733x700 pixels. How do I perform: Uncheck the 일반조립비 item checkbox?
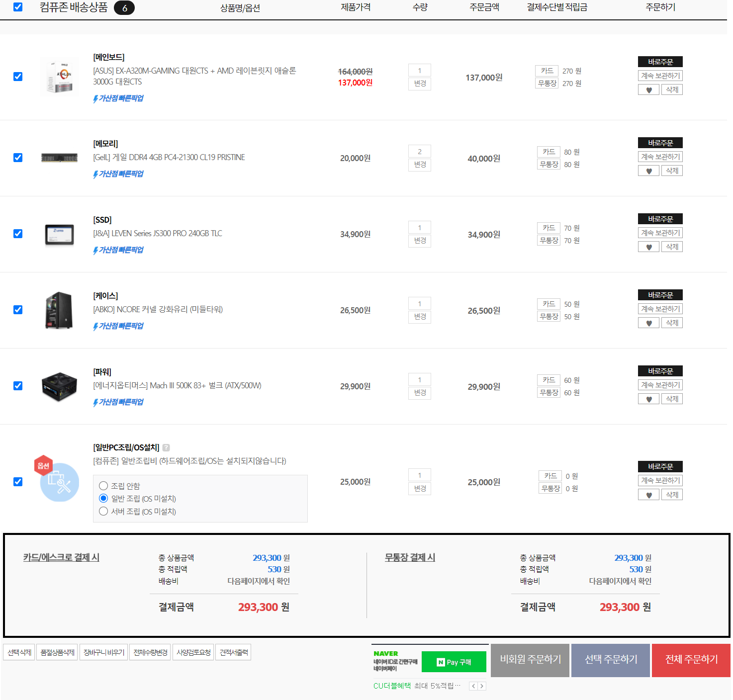18,482
